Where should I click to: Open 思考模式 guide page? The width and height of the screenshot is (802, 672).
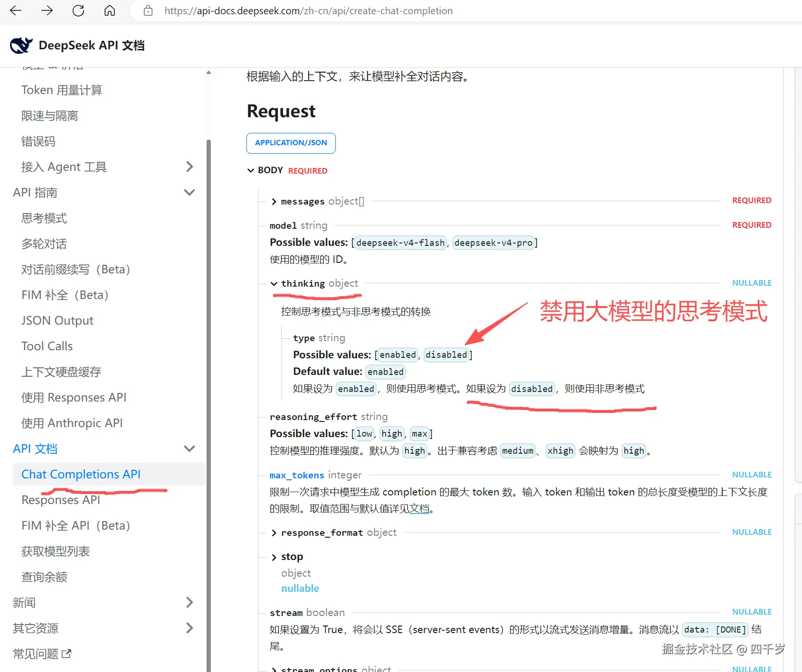pos(44,218)
